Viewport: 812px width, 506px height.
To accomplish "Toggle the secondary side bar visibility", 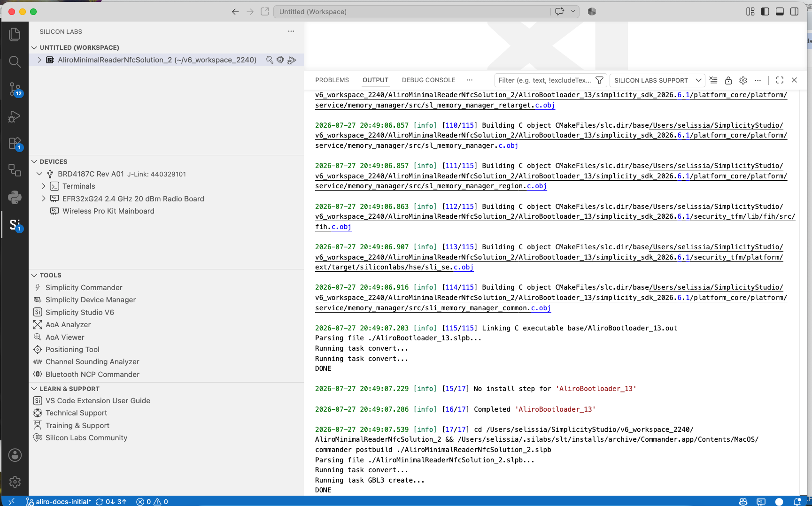I will tap(795, 12).
